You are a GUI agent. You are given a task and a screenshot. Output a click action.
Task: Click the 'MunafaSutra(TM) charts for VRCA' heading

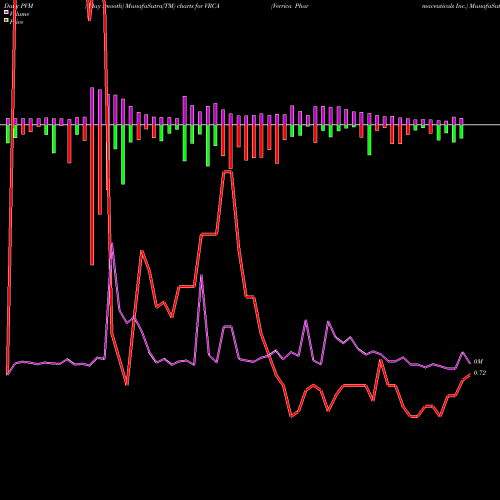[173, 6]
